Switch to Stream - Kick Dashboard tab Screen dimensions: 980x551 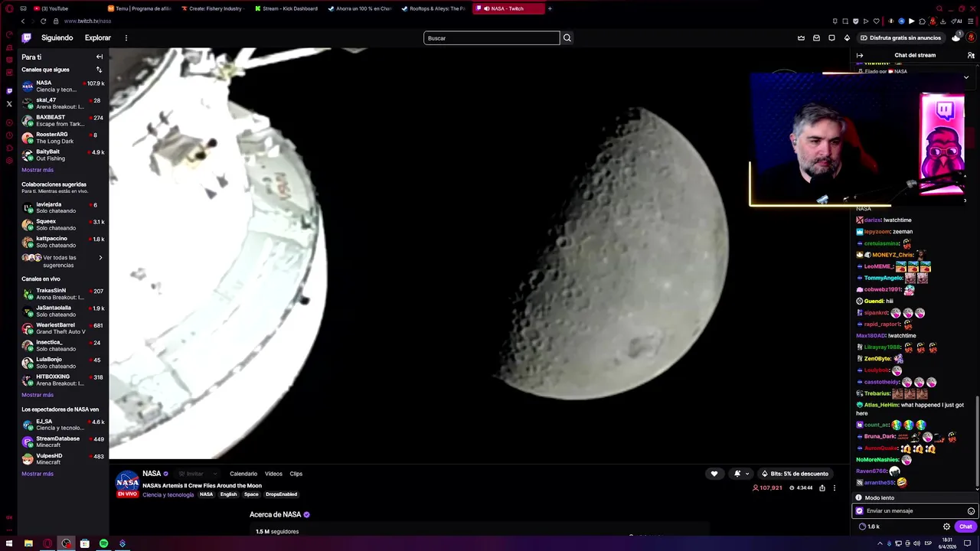[286, 8]
